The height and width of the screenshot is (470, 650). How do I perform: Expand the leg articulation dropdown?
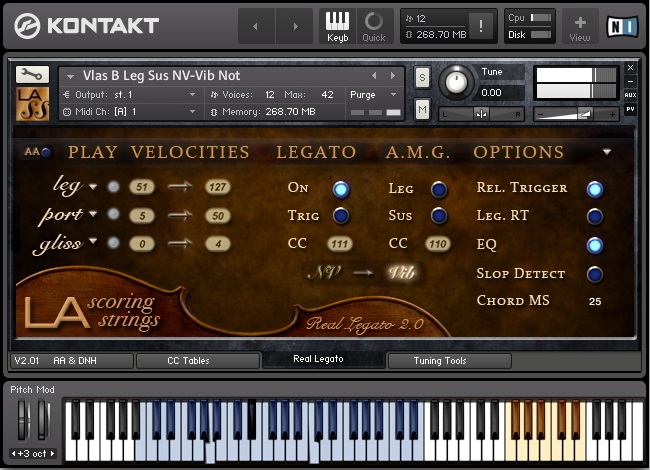(x=93, y=187)
